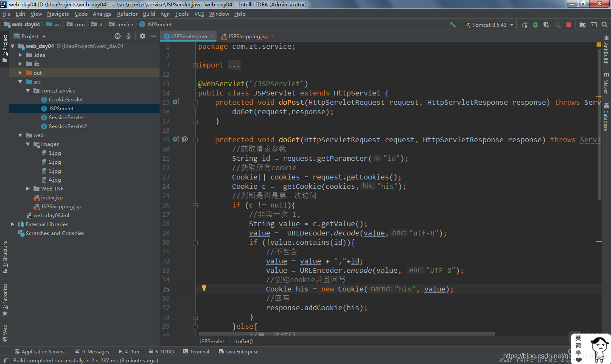Expand External Libraries node
Screen dimensions: 611x364
(12, 224)
